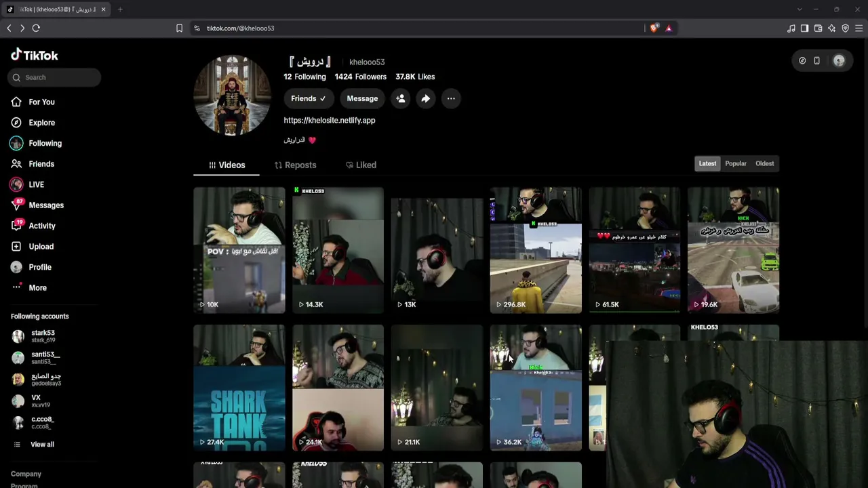Send a Message to this profile

[x=362, y=98]
